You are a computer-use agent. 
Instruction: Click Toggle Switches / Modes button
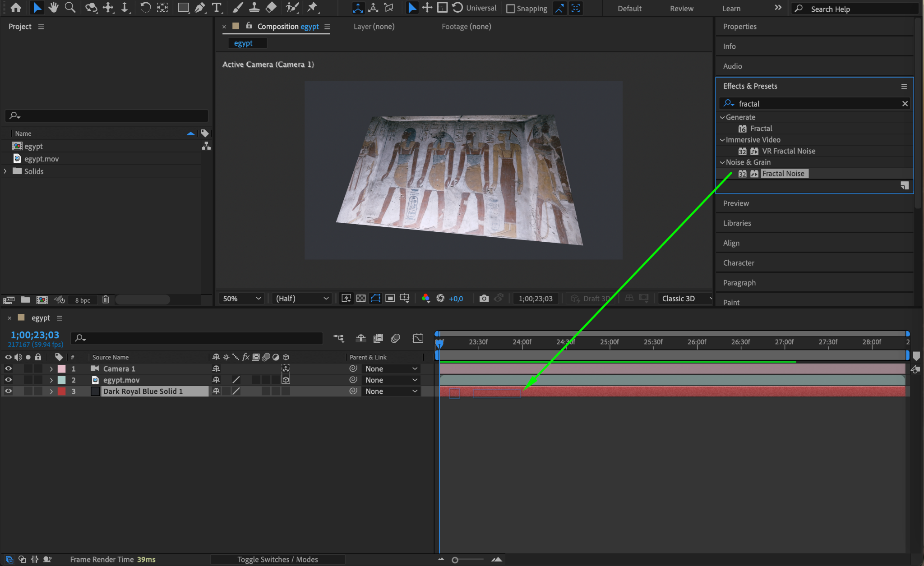tap(277, 559)
